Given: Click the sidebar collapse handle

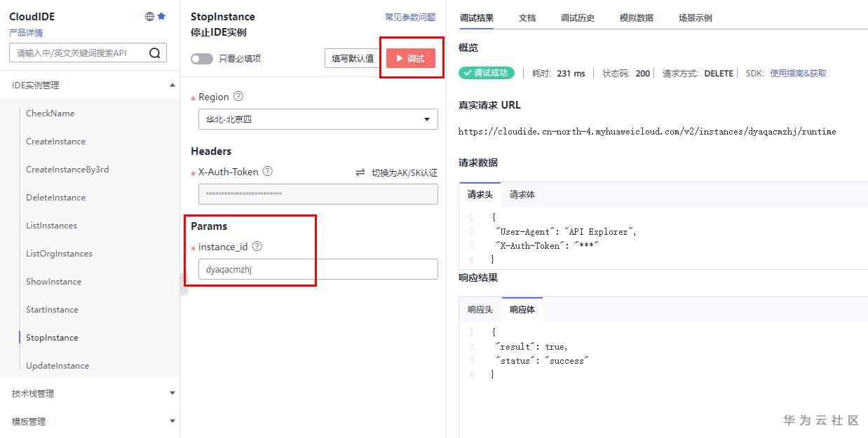Looking at the screenshot, I should (x=183, y=284).
